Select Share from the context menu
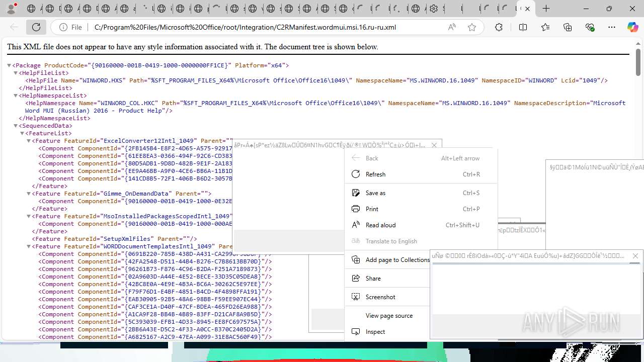The image size is (644, 362). [x=388, y=278]
